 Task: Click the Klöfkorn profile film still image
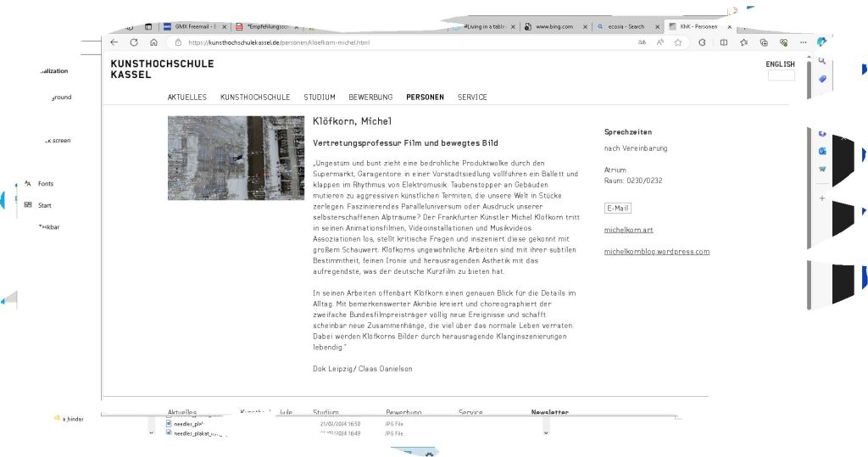pyautogui.click(x=236, y=158)
